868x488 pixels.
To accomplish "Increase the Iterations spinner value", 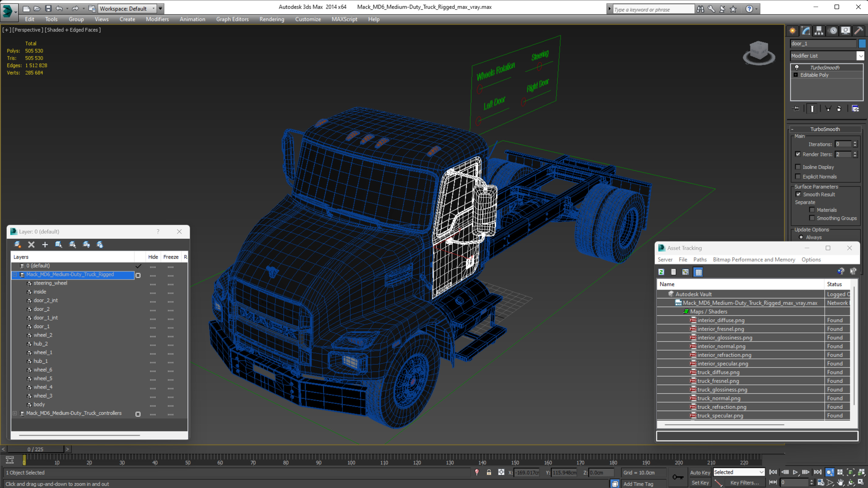I will pyautogui.click(x=855, y=143).
